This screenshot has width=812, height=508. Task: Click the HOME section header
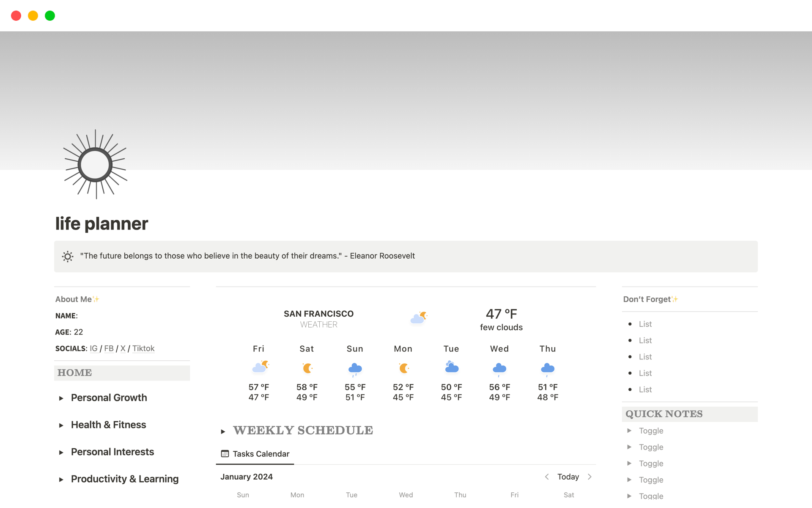click(122, 373)
